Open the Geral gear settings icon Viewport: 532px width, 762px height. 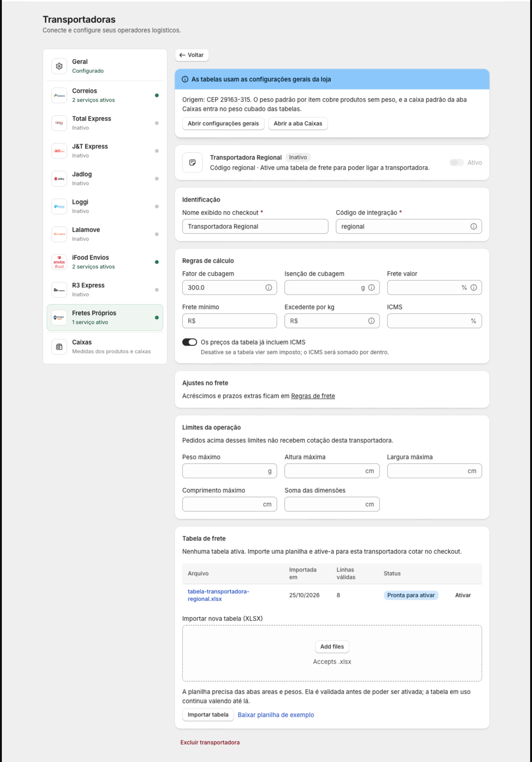59,66
